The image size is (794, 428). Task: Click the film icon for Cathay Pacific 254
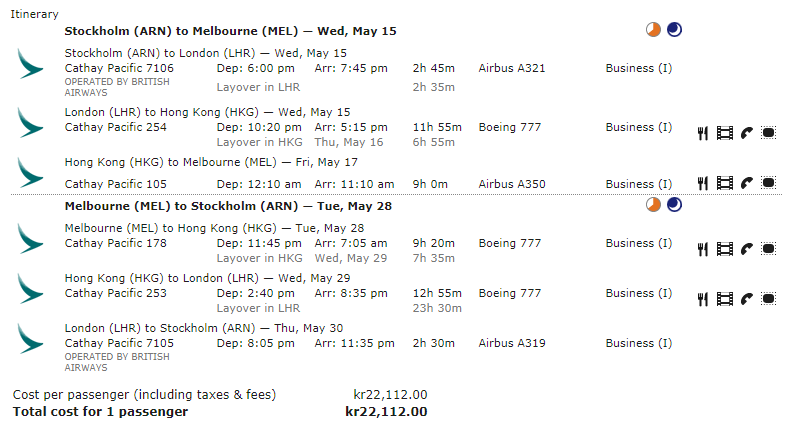tap(725, 132)
